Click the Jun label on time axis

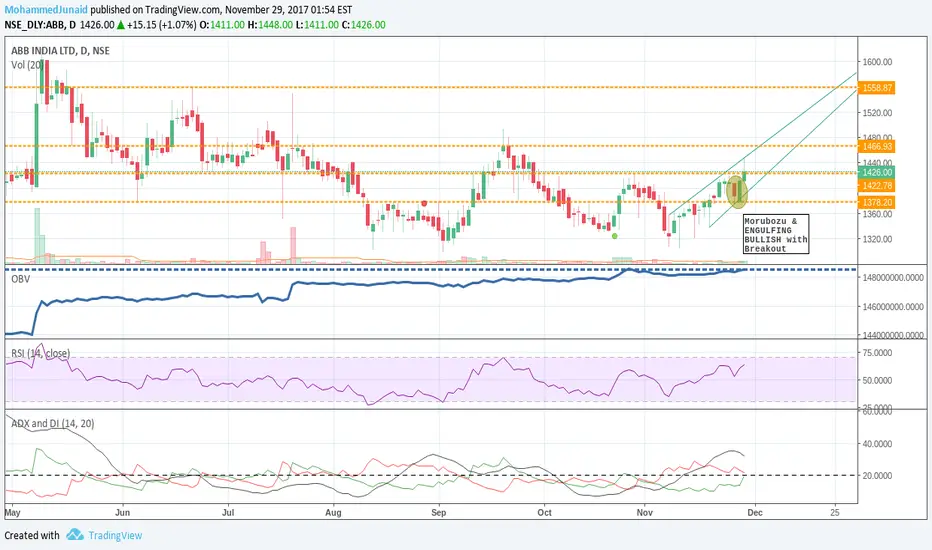122,512
